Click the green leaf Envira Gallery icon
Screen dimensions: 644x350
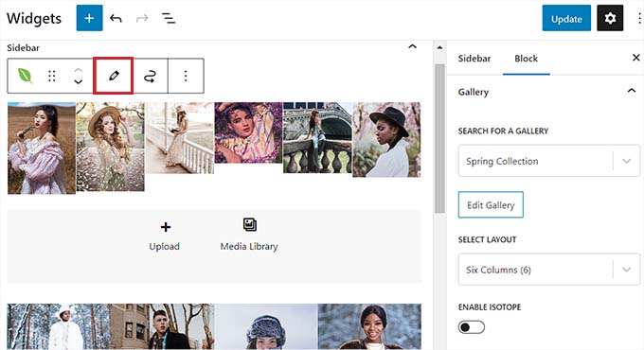tap(25, 76)
